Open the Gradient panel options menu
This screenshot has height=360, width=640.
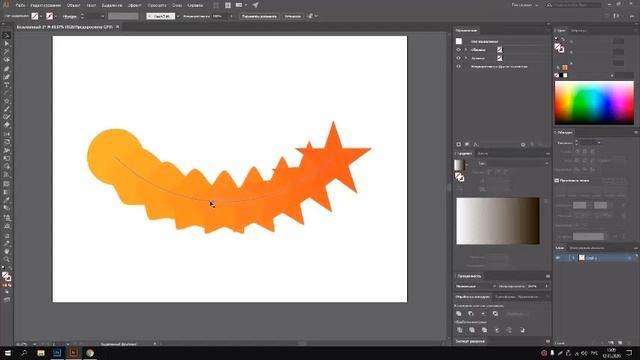point(548,153)
